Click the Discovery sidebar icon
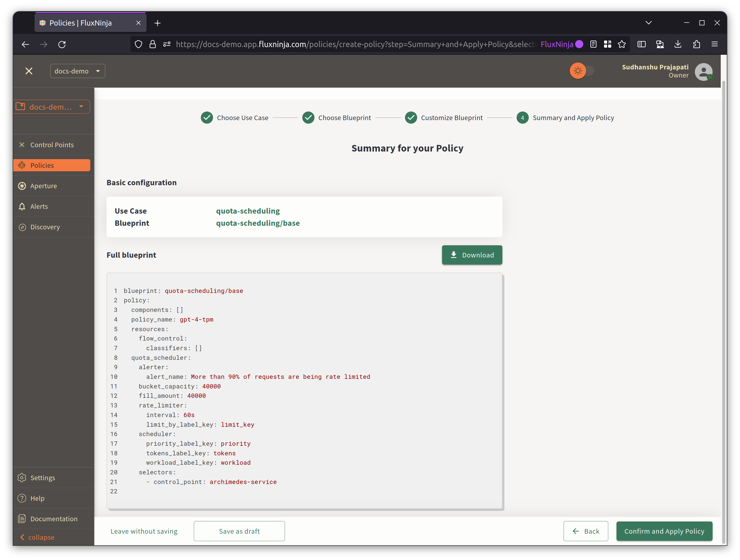This screenshot has height=560, width=740. click(x=22, y=227)
